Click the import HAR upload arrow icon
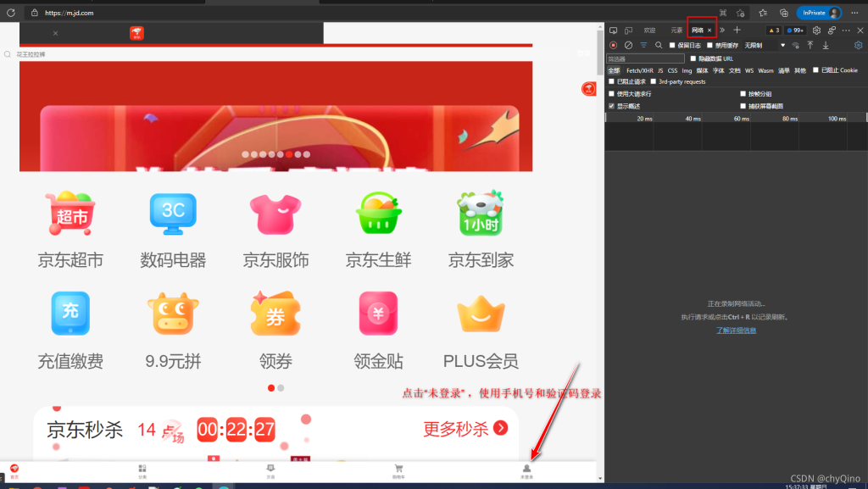The image size is (868, 489). click(810, 46)
